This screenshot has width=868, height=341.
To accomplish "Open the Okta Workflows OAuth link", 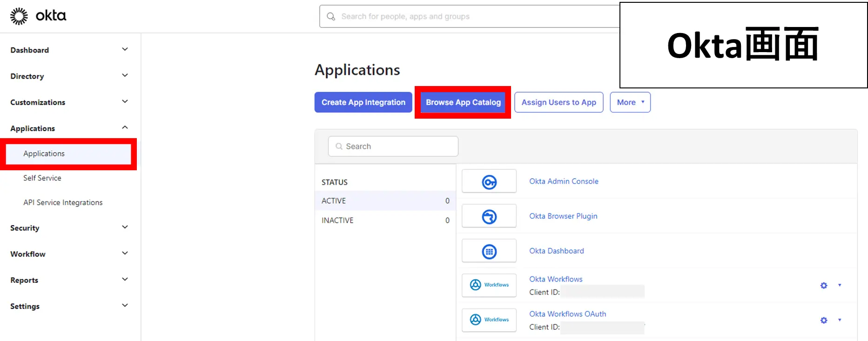I will [x=567, y=314].
